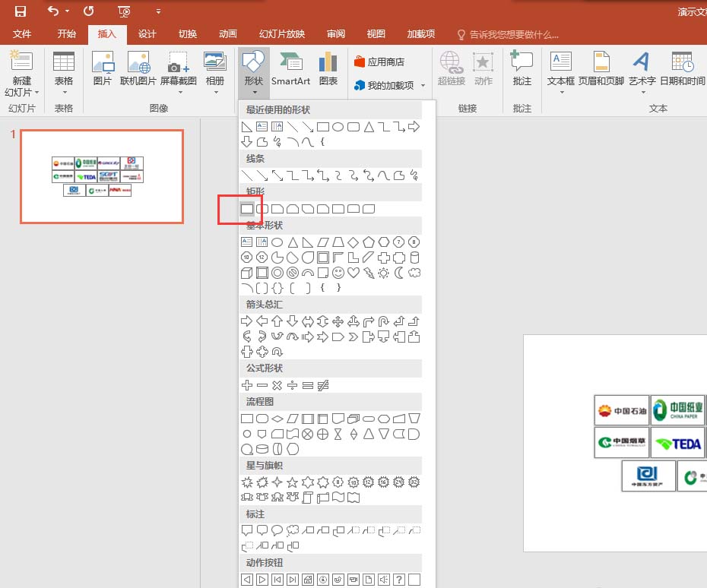
Task: Select the plus sign in 公式形状
Action: [x=246, y=385]
